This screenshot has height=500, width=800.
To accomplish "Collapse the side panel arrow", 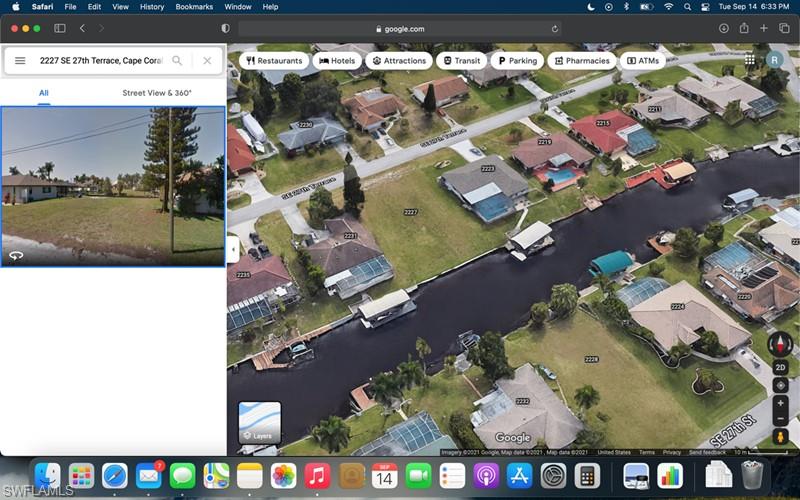I will tap(232, 249).
